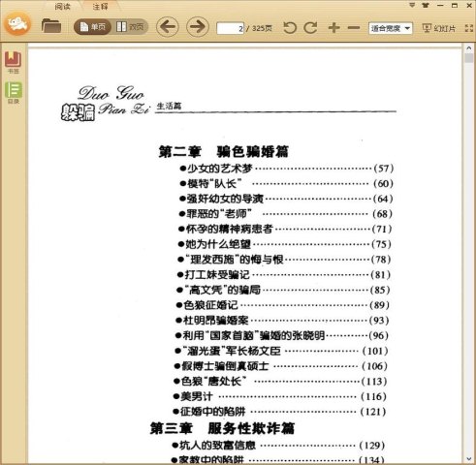Go to previous page with left arrow
The height and width of the screenshot is (465, 476).
168,26
